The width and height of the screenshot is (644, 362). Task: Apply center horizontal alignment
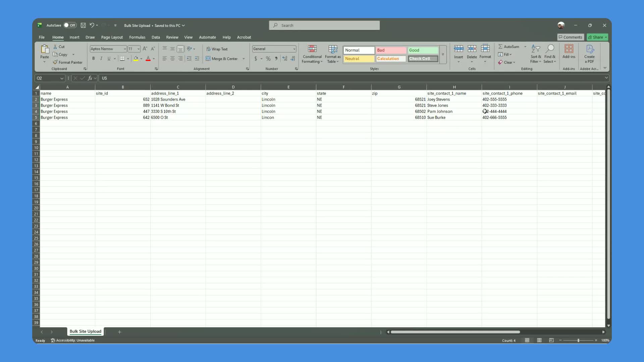[x=172, y=59]
